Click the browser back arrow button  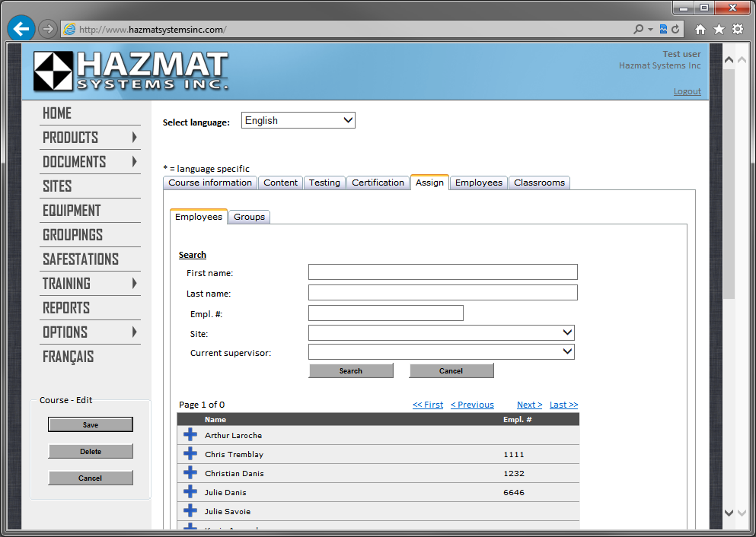click(21, 29)
